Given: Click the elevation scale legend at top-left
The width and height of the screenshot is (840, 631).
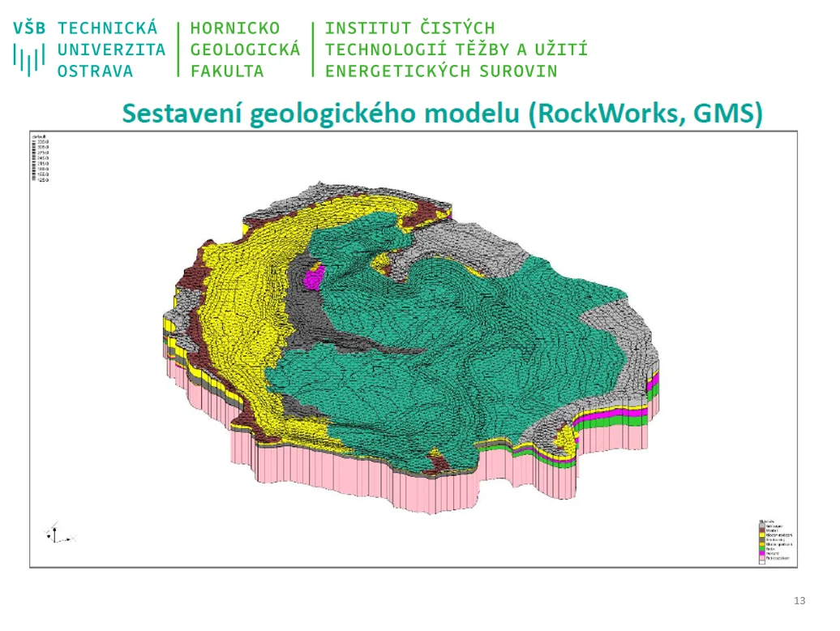Looking at the screenshot, I should click(41, 158).
